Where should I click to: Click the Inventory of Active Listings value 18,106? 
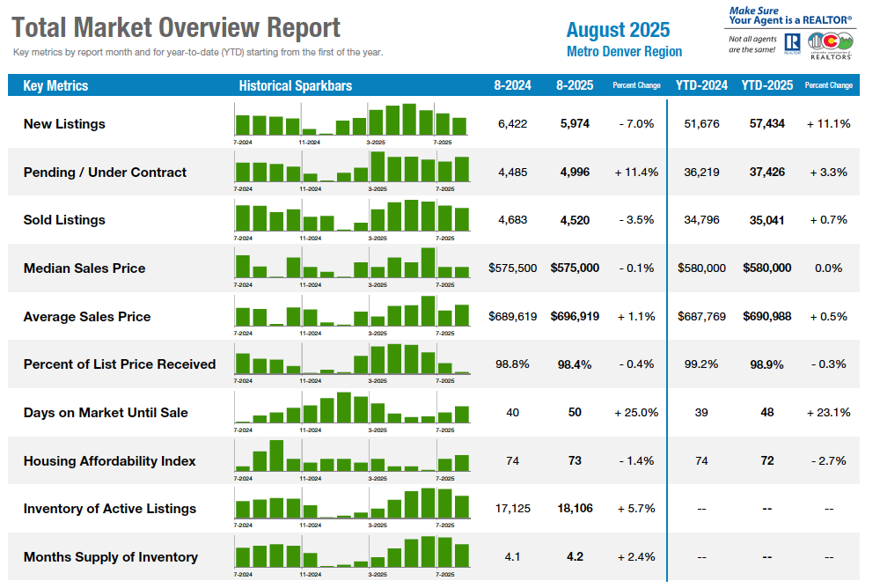coord(575,509)
